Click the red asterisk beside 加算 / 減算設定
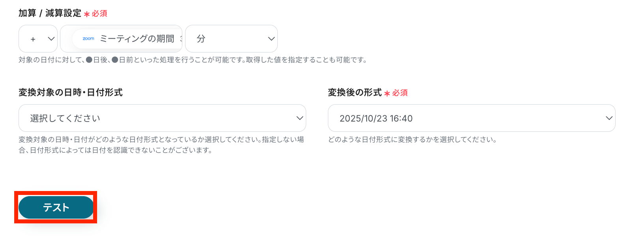This screenshot has width=644, height=251. pos(87,14)
